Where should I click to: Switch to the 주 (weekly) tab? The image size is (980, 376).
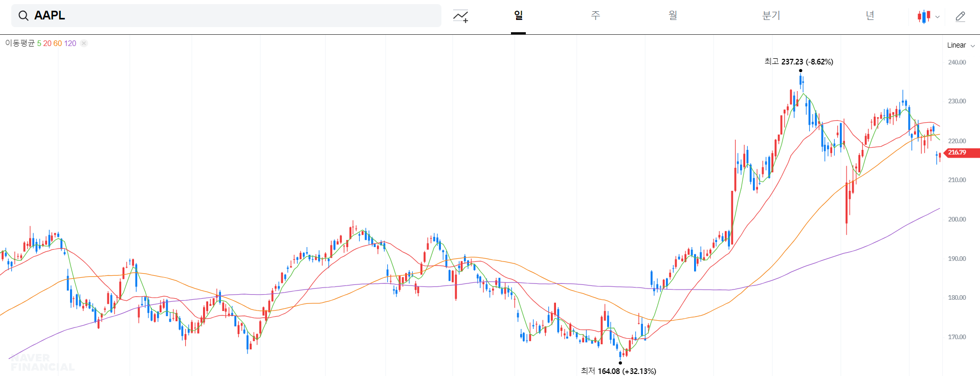click(x=595, y=15)
